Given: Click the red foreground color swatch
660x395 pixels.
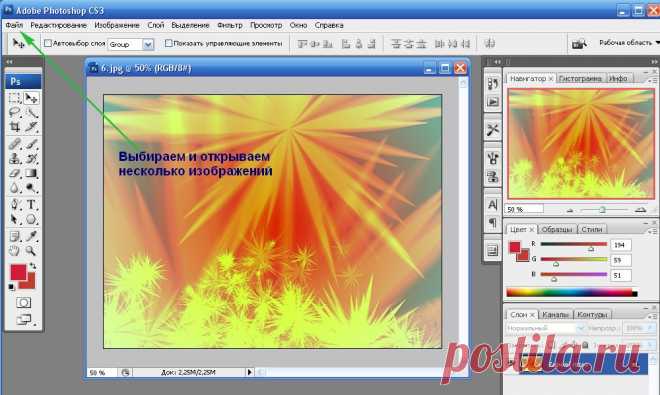Looking at the screenshot, I should pyautogui.click(x=18, y=272).
